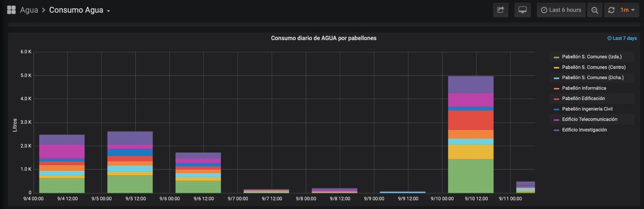The image size is (644, 209).
Task: Click the small 9/11 bar
Action: click(525, 187)
